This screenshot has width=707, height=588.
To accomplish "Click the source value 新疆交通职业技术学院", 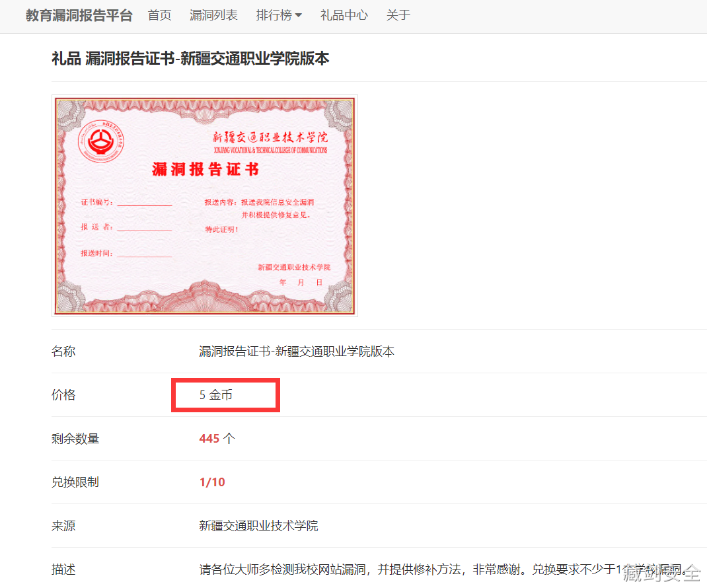I will coord(258,526).
